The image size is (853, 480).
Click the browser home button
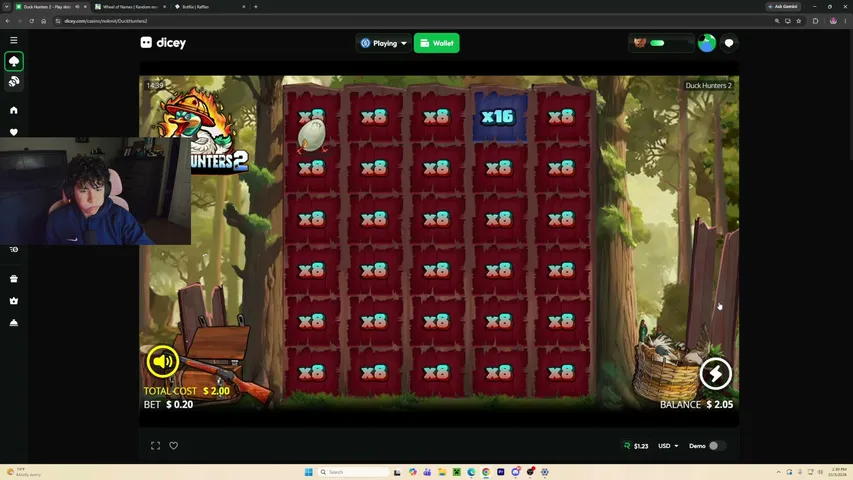[x=44, y=21]
